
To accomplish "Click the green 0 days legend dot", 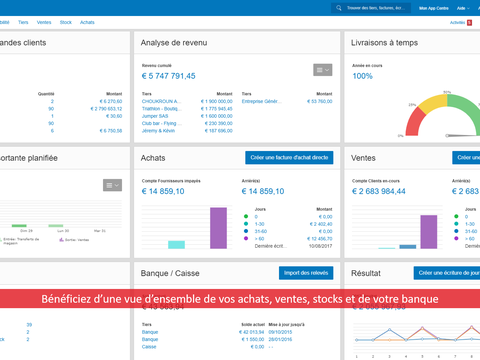I will pos(246,217).
